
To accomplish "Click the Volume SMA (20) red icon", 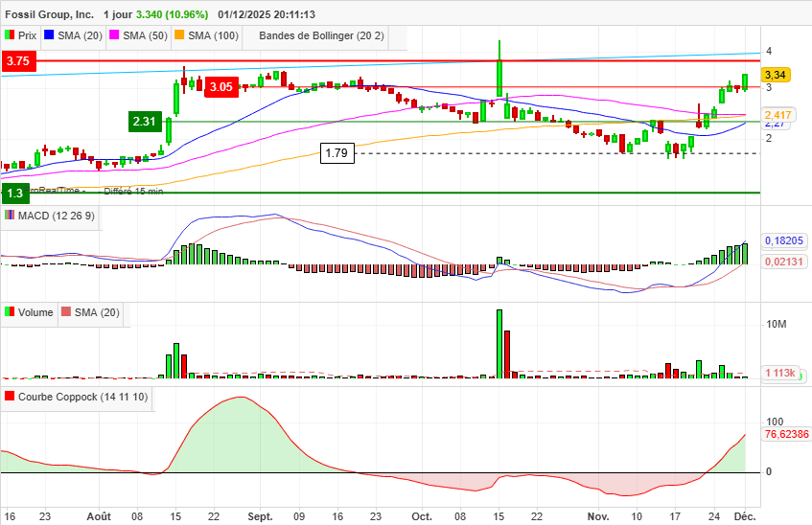I will 66,311.
